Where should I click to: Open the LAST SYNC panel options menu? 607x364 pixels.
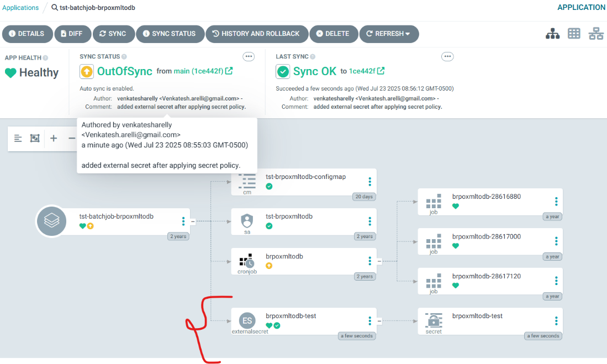447,56
